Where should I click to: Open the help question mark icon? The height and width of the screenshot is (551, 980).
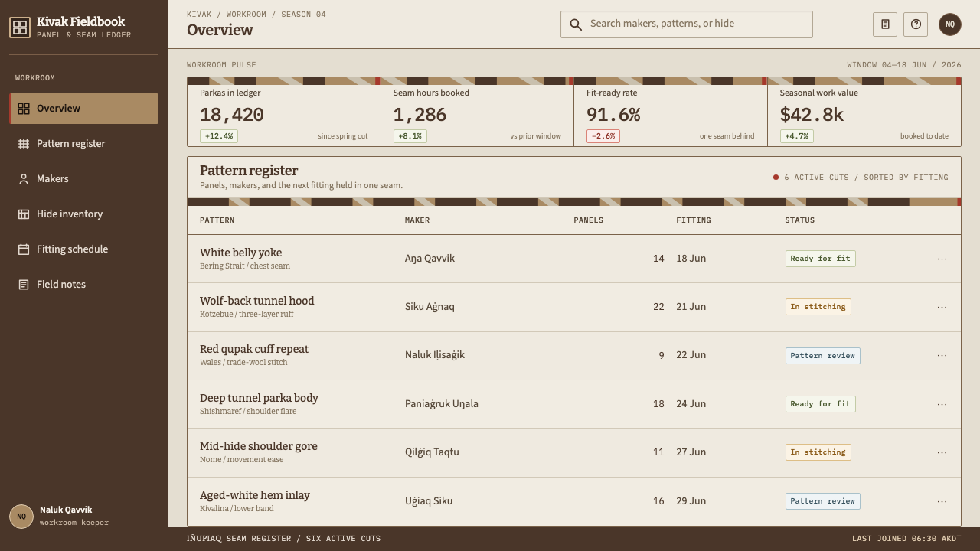(916, 24)
